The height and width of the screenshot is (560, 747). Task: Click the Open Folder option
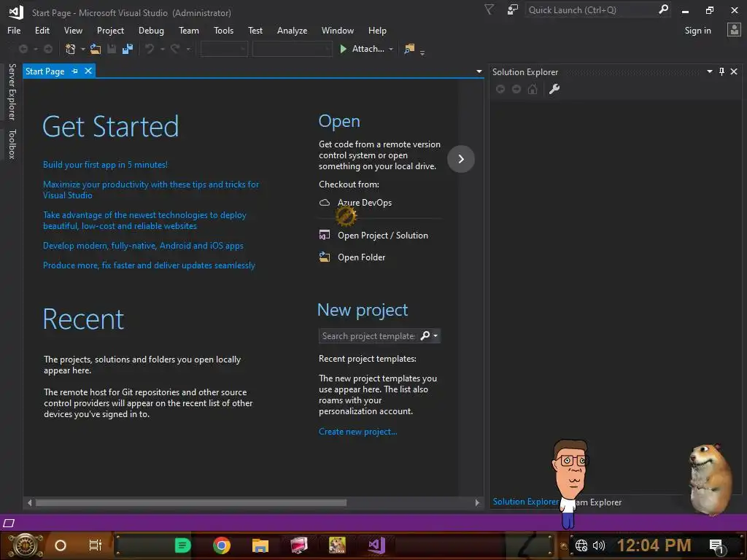click(x=361, y=257)
